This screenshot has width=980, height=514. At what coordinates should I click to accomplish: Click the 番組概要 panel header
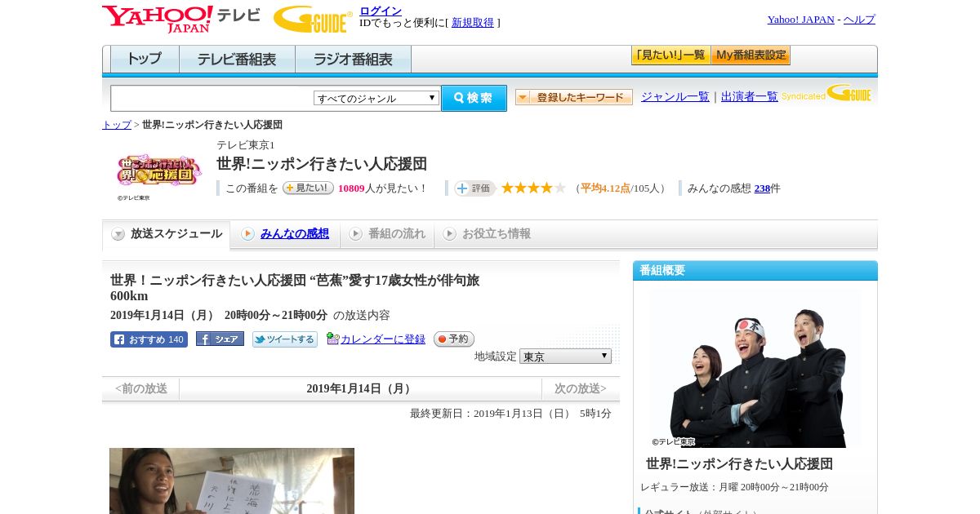[x=755, y=271]
